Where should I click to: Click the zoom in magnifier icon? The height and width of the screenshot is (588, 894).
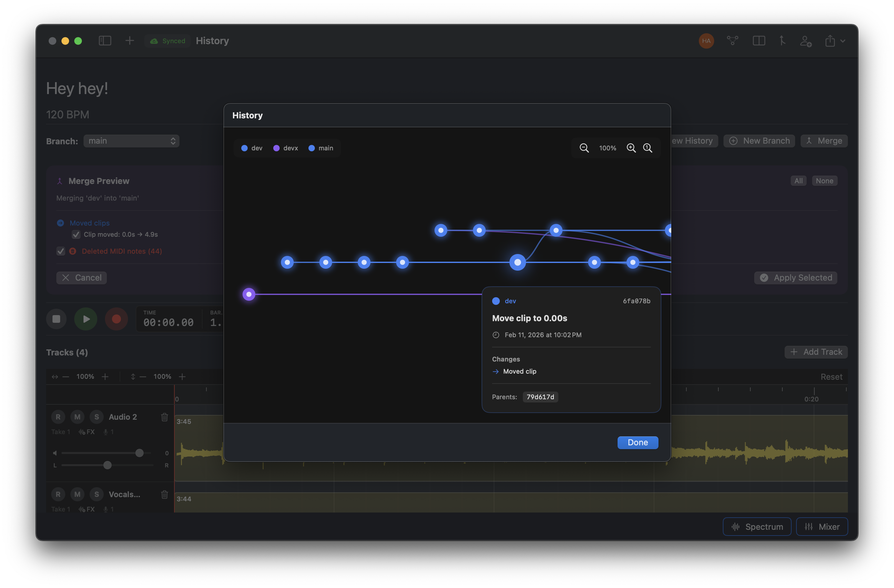pyautogui.click(x=631, y=148)
